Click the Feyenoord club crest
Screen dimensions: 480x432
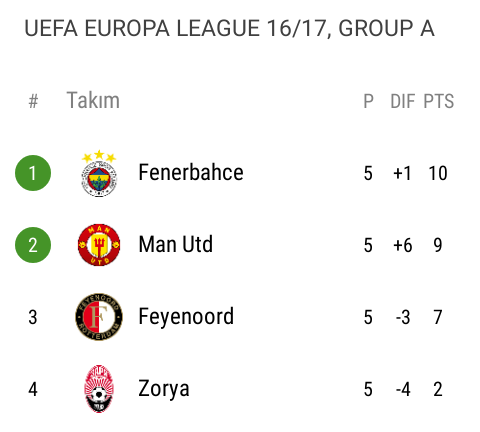pos(99,317)
